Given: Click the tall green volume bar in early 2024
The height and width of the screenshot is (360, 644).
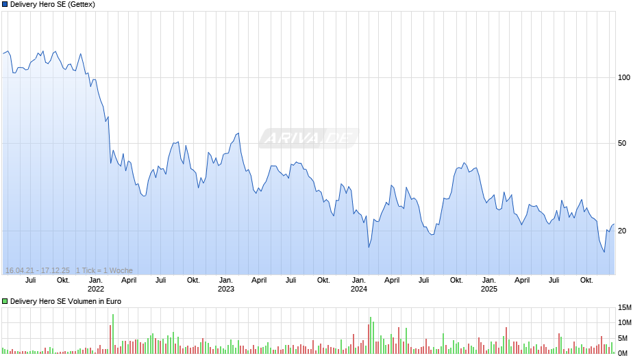Looking at the screenshot, I should 371,335.
